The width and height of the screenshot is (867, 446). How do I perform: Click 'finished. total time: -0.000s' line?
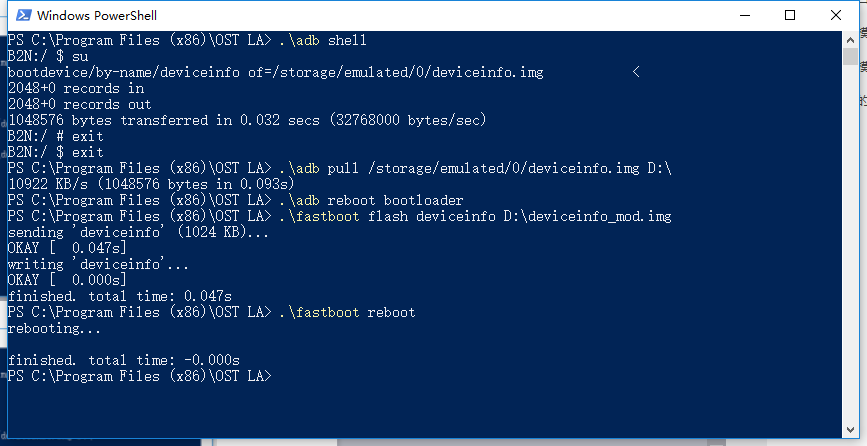pyautogui.click(x=124, y=360)
